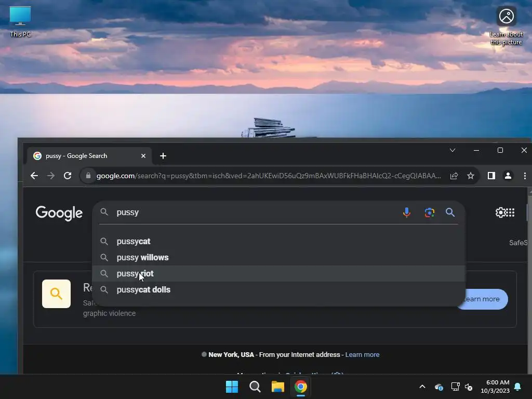Open the This PC desktop icon
Image resolution: width=532 pixels, height=399 pixels.
[x=20, y=21]
